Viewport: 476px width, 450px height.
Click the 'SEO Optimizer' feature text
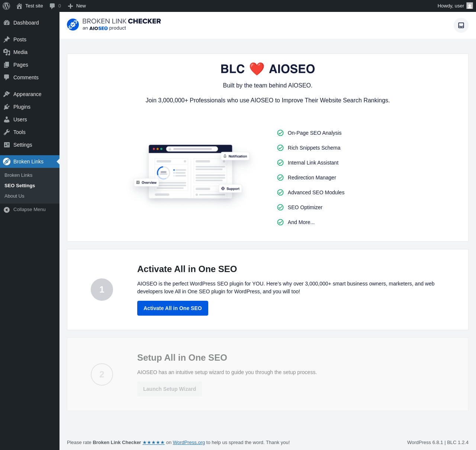305,207
